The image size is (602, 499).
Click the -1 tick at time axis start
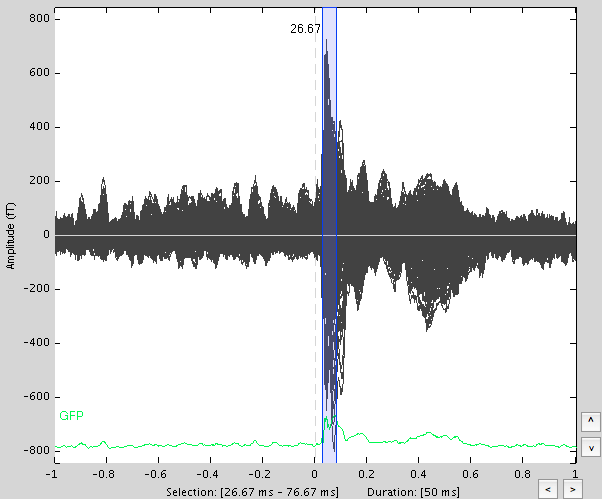click(x=54, y=474)
